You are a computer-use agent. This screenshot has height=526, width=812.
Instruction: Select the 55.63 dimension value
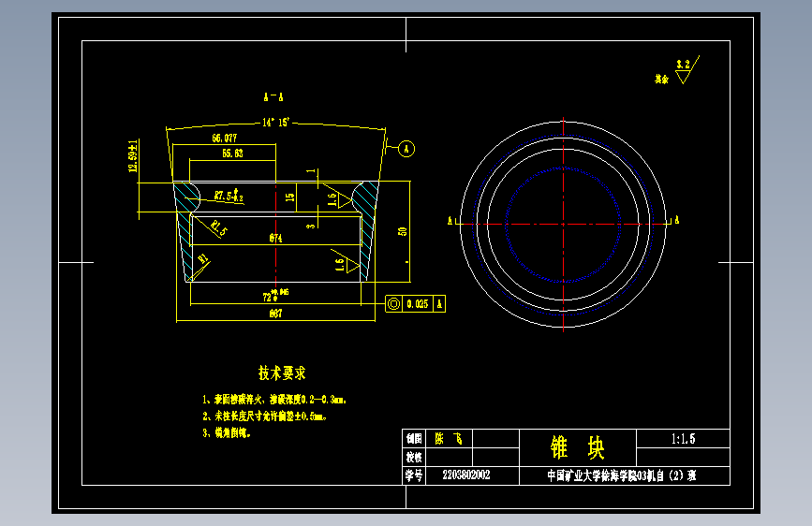click(x=232, y=153)
